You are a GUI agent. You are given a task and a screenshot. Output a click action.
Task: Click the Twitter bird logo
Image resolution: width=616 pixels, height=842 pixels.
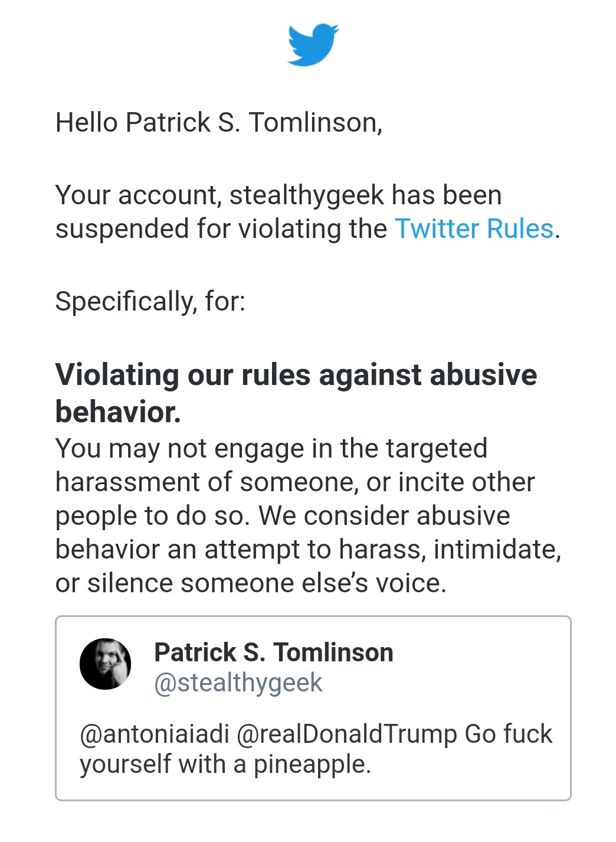(313, 44)
